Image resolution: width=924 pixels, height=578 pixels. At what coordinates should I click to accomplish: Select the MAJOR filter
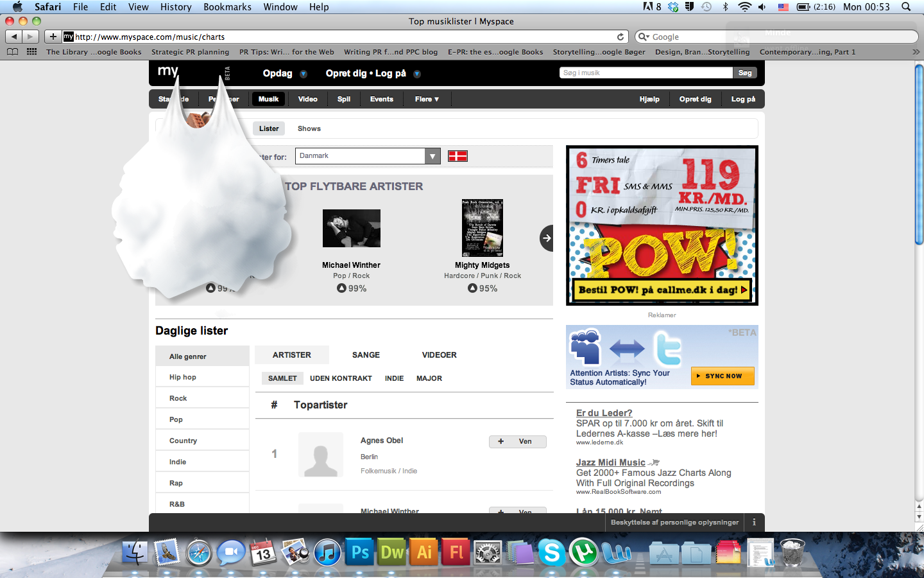(x=429, y=378)
